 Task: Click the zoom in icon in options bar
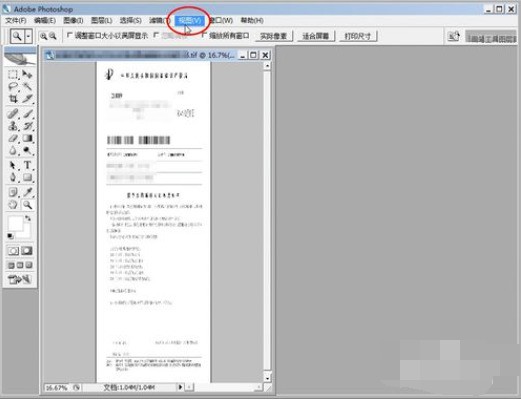coord(43,36)
